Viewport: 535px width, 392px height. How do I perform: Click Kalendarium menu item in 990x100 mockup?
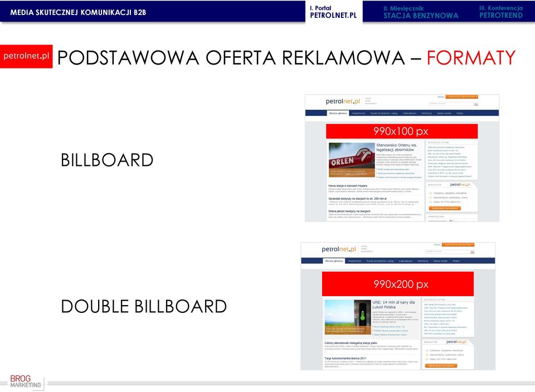click(409, 113)
